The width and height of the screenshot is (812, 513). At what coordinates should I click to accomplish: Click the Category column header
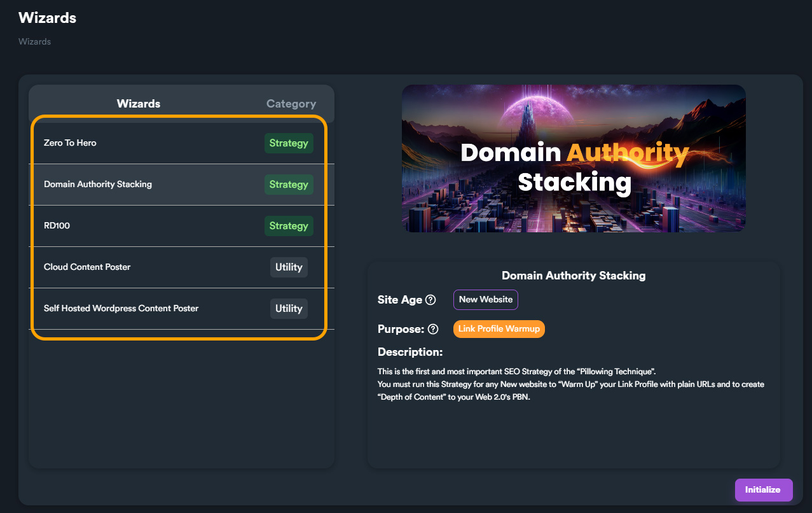291,104
